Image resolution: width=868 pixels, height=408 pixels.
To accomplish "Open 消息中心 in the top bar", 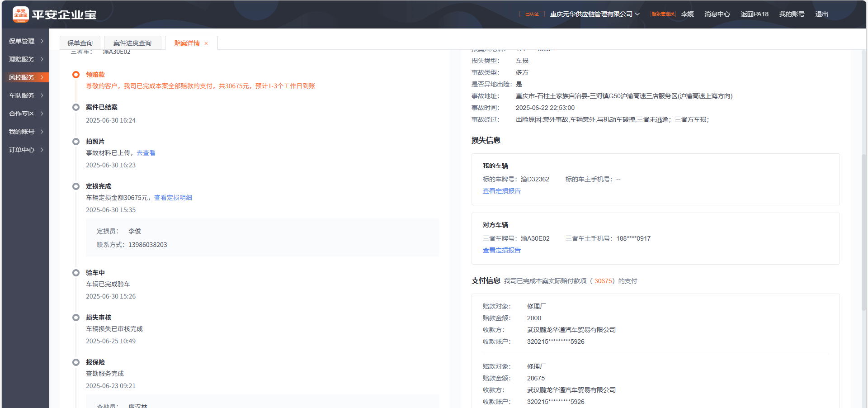I will point(717,14).
